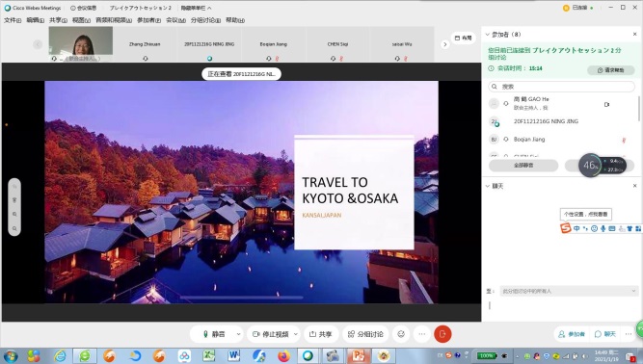This screenshot has width=643, height=364.
Task: Mute microphone with the 静音 button
Action: click(x=213, y=334)
